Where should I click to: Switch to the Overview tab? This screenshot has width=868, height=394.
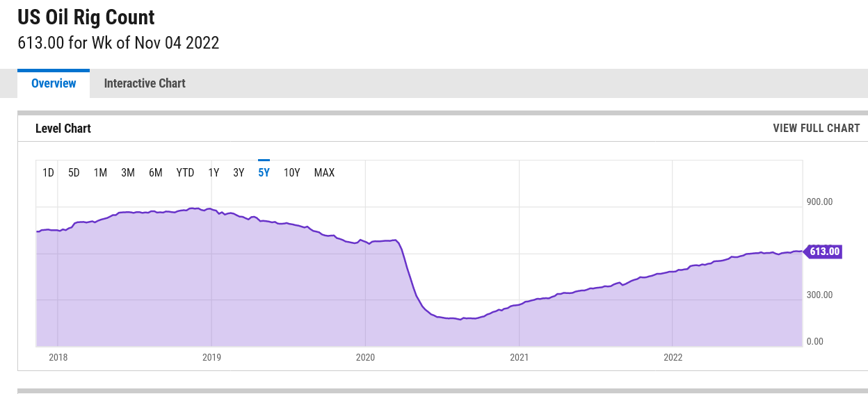54,83
